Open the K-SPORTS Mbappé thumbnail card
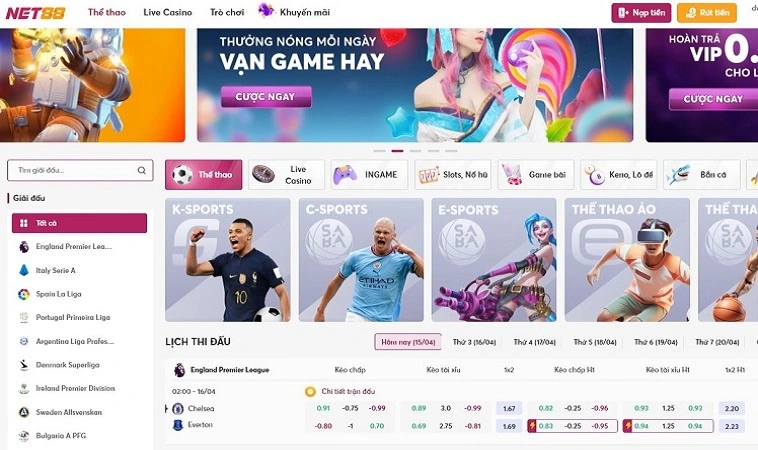The height and width of the screenshot is (450, 758). point(228,260)
